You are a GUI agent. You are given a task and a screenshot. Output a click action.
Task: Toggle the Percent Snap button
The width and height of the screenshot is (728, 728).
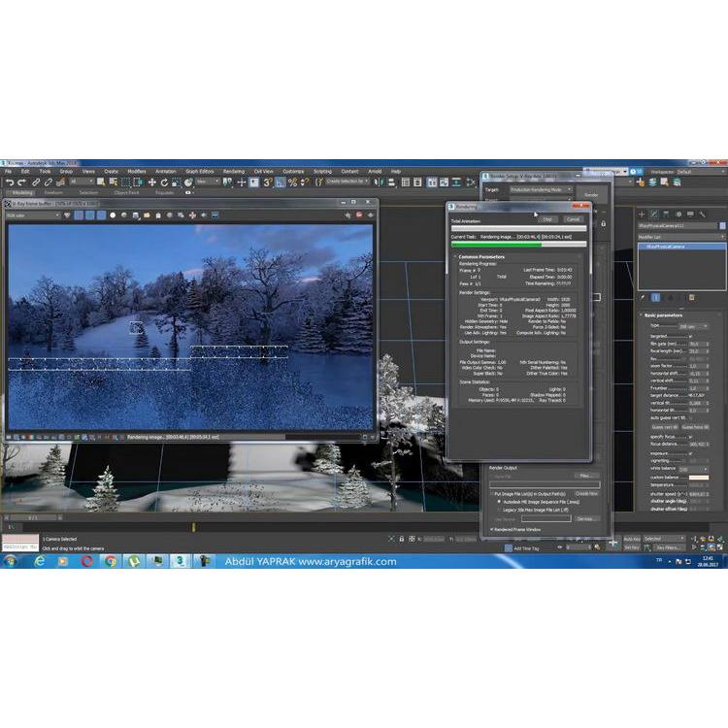click(292, 182)
